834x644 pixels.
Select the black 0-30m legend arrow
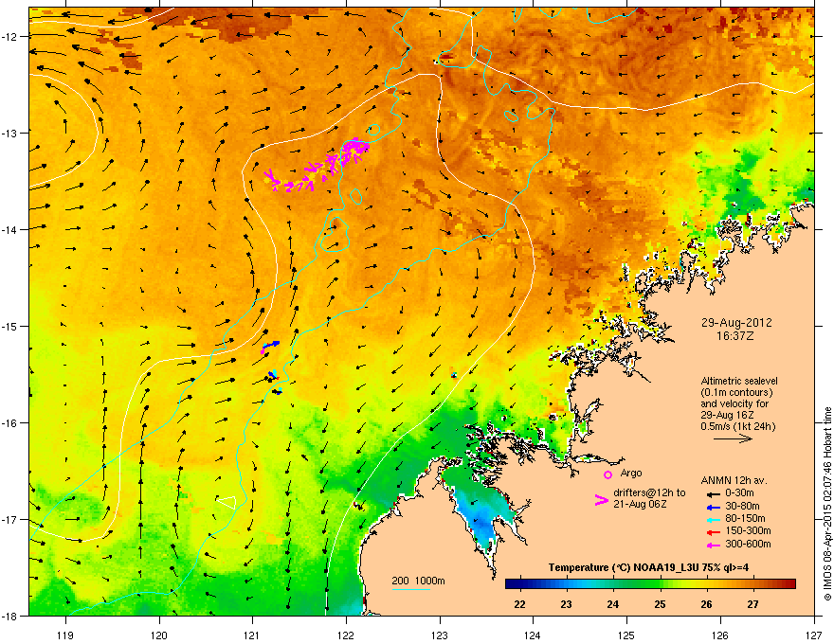(714, 493)
